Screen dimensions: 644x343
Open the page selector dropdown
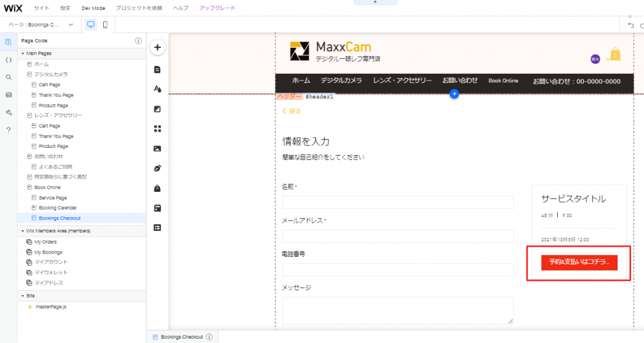(x=41, y=25)
